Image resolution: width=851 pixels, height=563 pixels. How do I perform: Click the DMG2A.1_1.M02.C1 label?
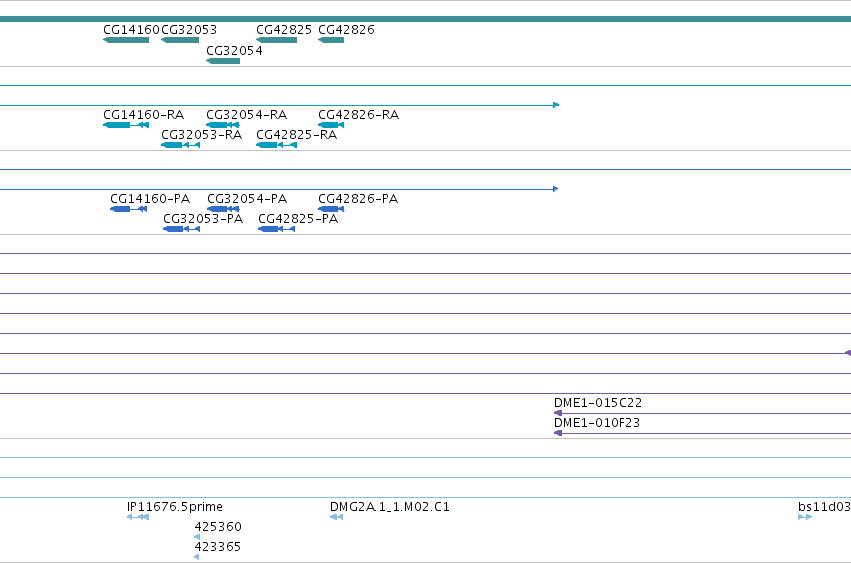(x=390, y=507)
